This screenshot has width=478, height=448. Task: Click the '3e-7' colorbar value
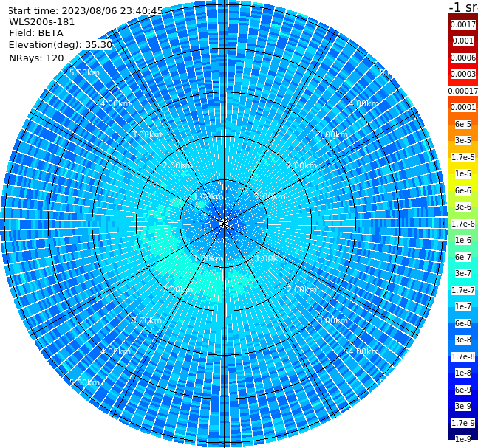click(x=463, y=273)
